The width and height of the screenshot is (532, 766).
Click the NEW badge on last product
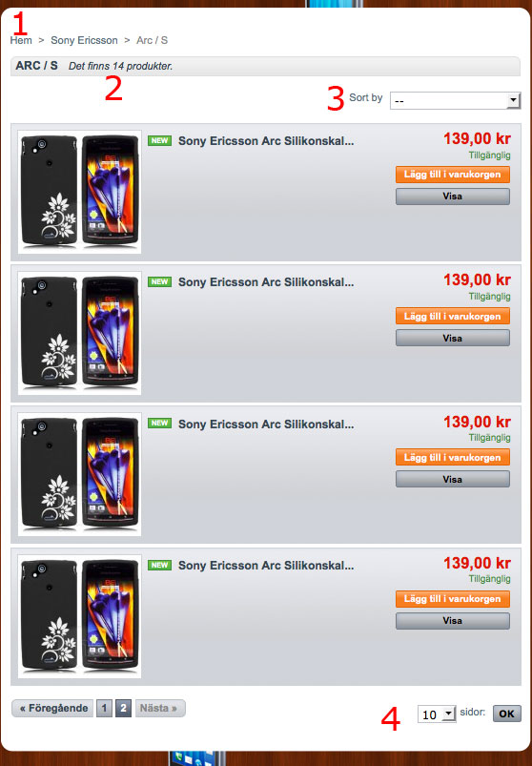pos(159,566)
